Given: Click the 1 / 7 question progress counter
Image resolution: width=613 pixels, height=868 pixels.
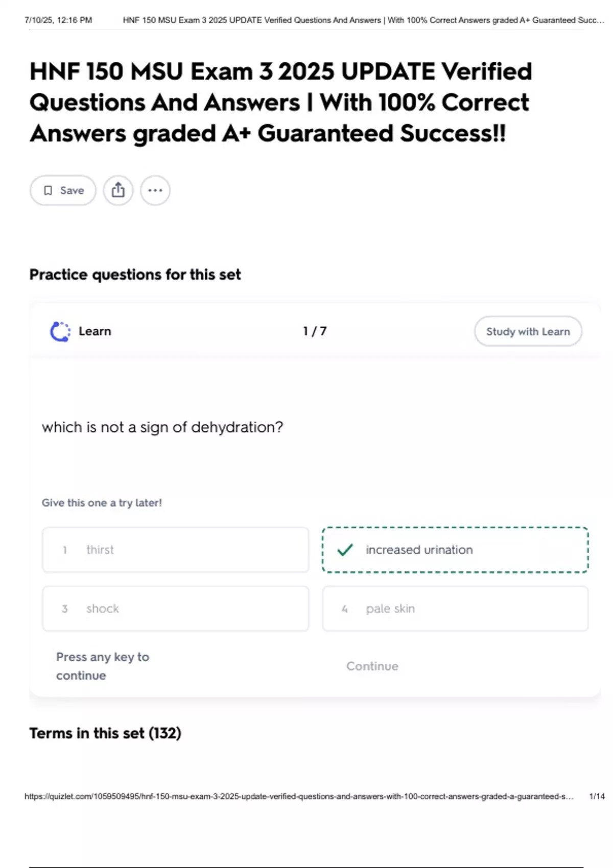Looking at the screenshot, I should (x=315, y=331).
